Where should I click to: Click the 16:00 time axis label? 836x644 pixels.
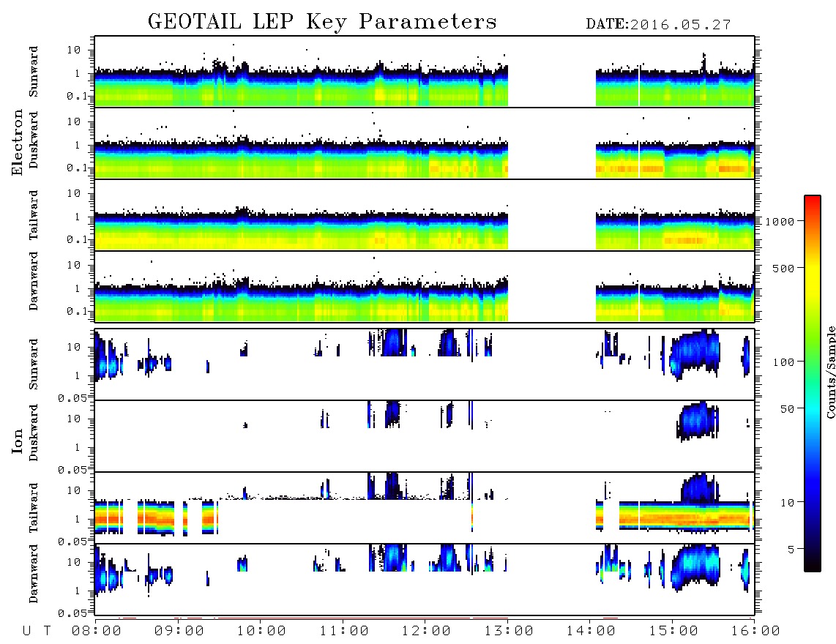pos(755,632)
